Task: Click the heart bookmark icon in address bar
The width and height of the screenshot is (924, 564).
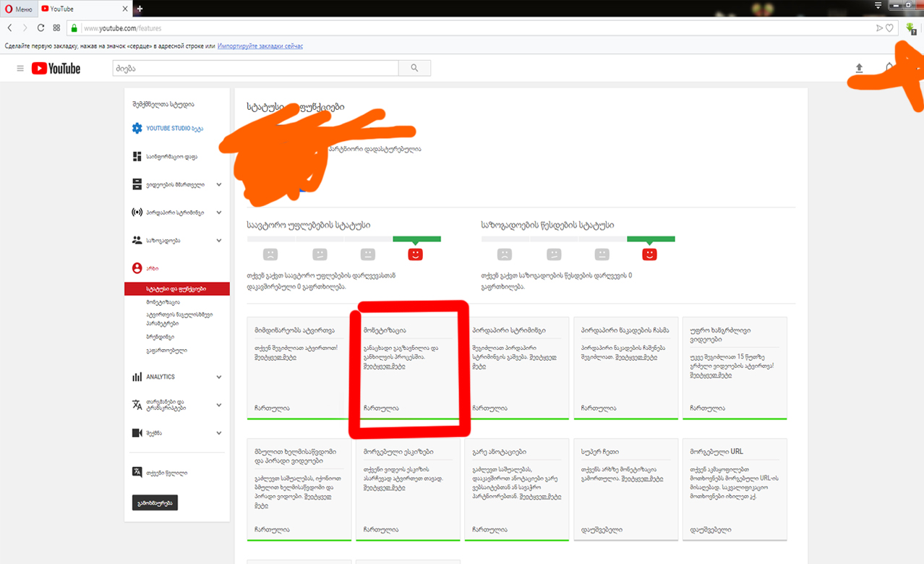Action: (x=890, y=28)
